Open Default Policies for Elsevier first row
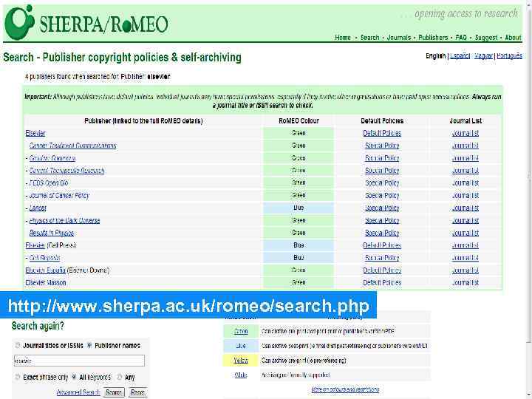The height and width of the screenshot is (399, 532). click(x=382, y=133)
